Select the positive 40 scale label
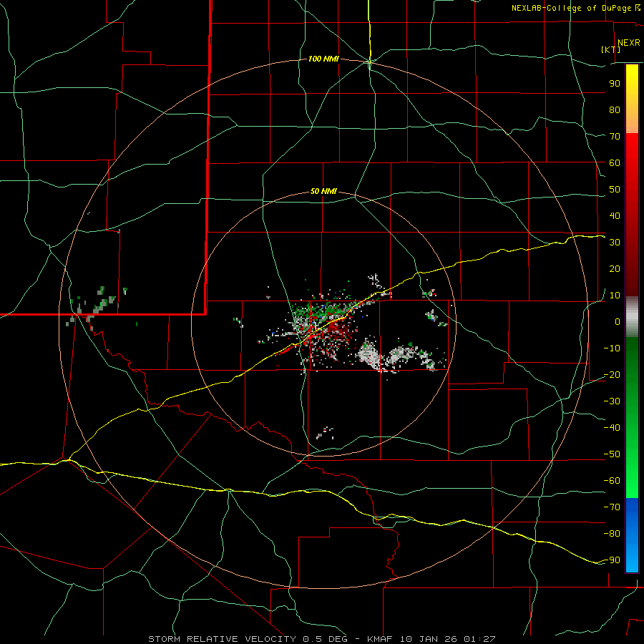This screenshot has width=644, height=644. [x=615, y=215]
